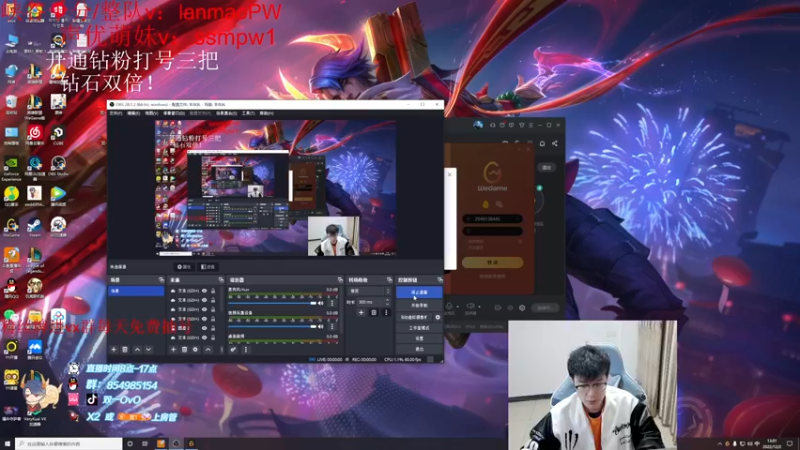Open transition properties three-dot menu
Image resolution: width=800 pixels, height=450 pixels.
click(386, 312)
